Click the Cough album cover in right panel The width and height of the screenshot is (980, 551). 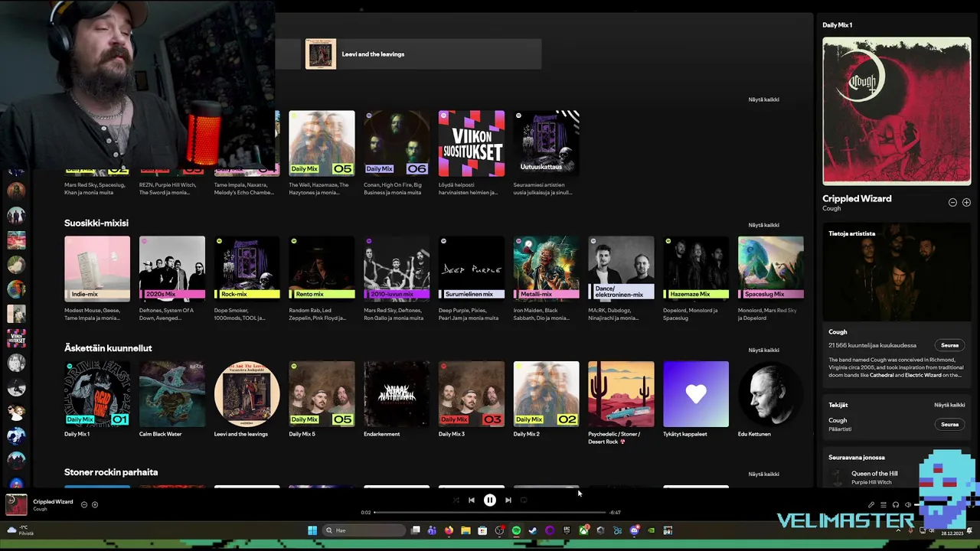897,111
